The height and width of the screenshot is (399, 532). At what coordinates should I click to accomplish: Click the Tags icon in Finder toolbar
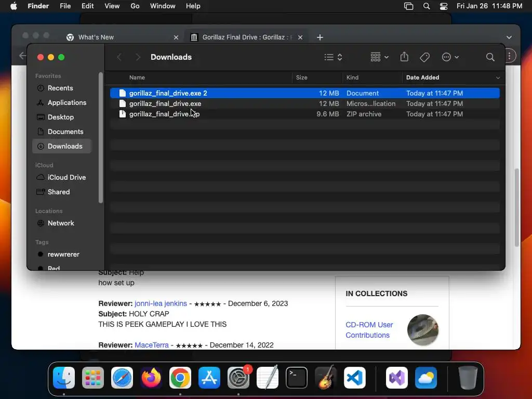point(424,57)
